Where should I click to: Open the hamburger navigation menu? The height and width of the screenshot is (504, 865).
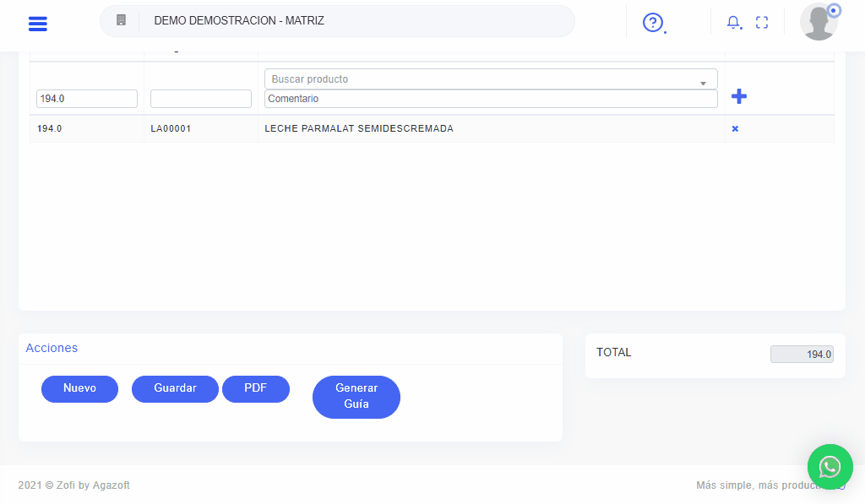pos(37,24)
